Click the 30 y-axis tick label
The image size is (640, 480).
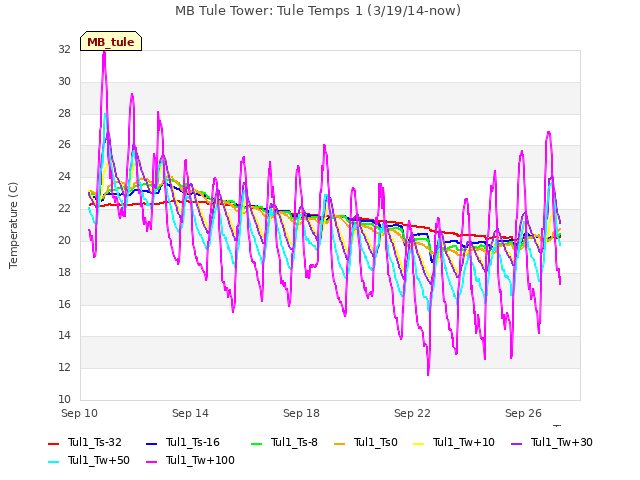tap(64, 81)
